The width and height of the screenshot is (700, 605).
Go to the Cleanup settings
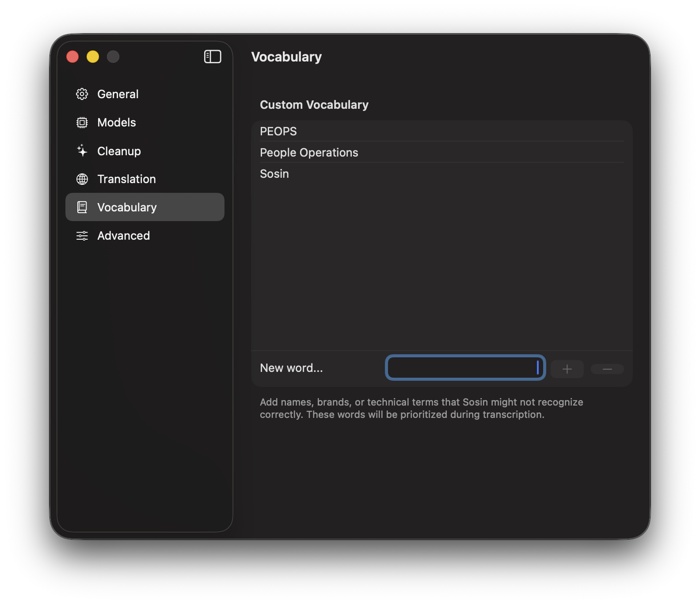point(119,151)
